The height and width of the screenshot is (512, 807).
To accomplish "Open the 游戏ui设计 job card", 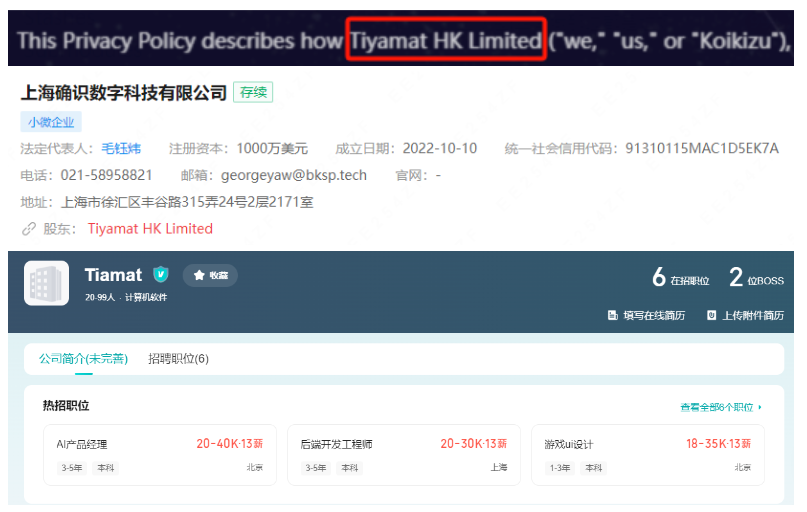I will coord(648,455).
